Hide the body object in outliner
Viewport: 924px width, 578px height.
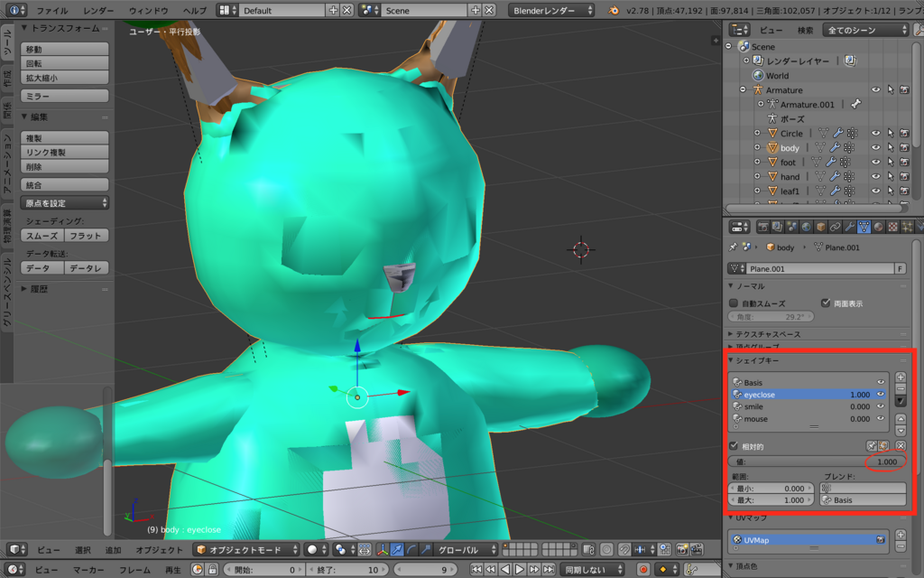pyautogui.click(x=875, y=147)
